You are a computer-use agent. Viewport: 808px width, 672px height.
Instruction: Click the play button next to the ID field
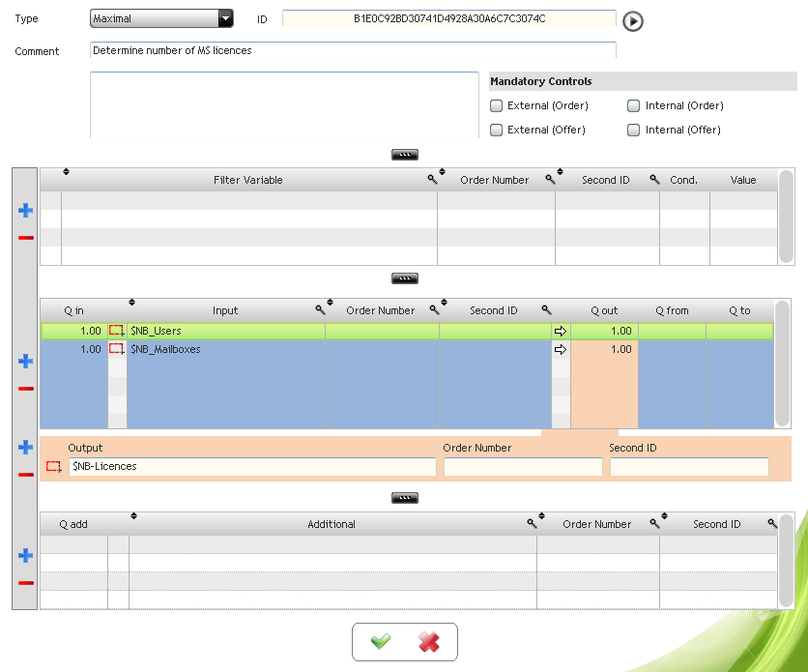[x=632, y=21]
